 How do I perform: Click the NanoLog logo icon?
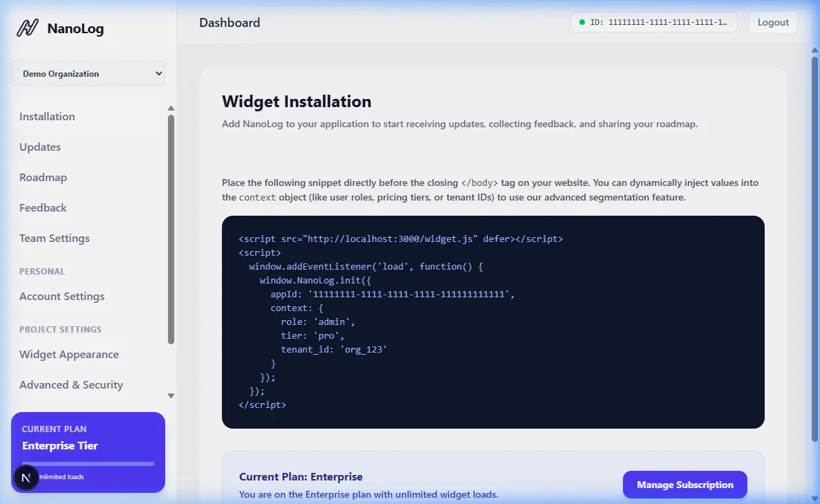27,28
